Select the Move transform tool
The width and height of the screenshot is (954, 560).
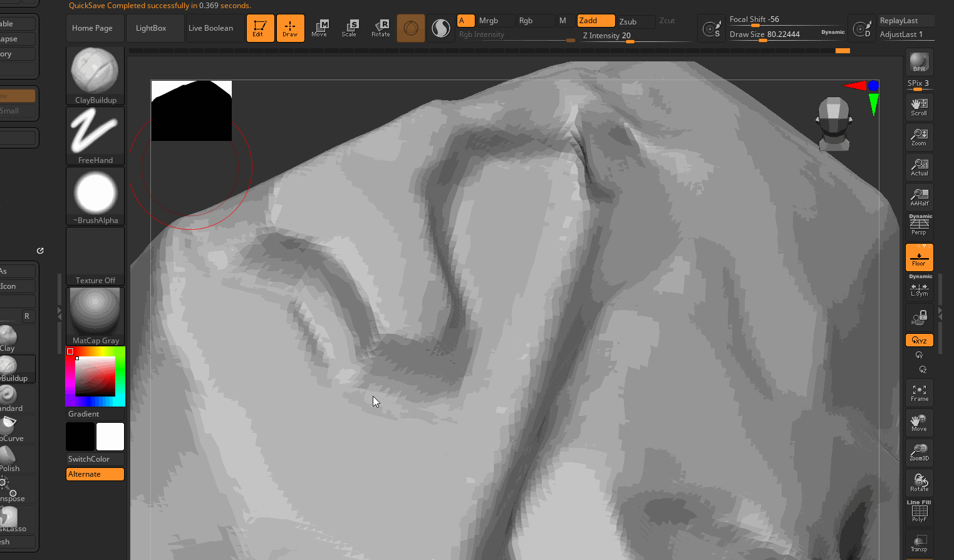319,28
